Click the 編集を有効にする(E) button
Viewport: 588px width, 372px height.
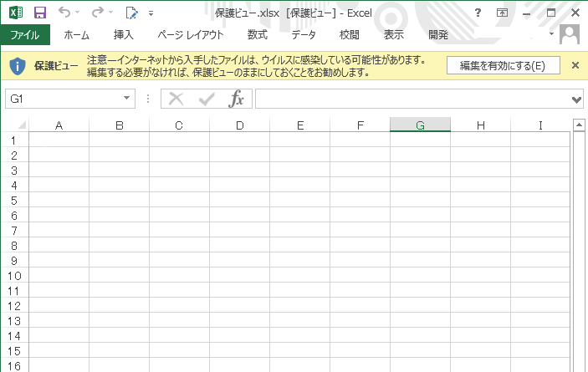(x=502, y=66)
